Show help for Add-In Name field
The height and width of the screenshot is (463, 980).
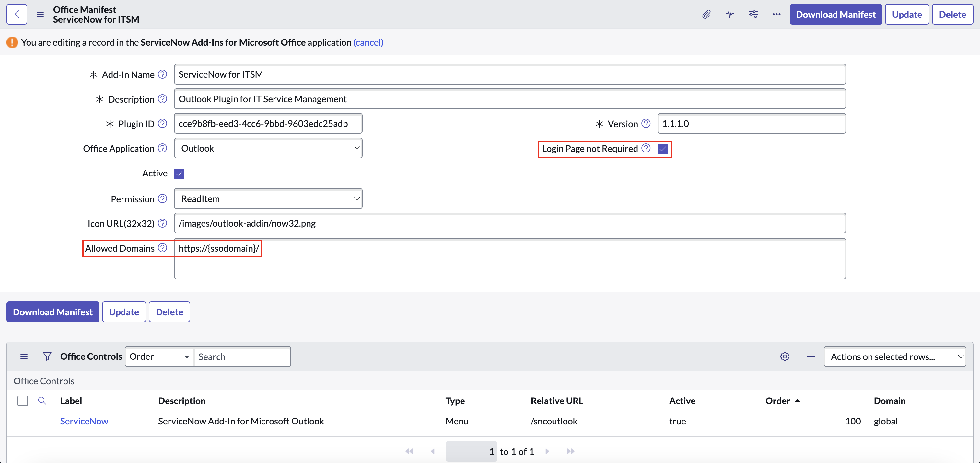click(162, 74)
